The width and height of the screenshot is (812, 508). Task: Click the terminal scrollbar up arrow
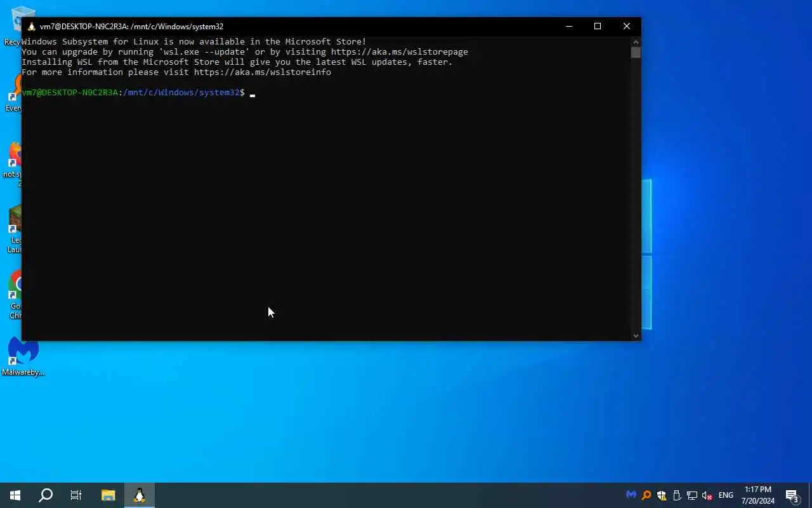[636, 41]
